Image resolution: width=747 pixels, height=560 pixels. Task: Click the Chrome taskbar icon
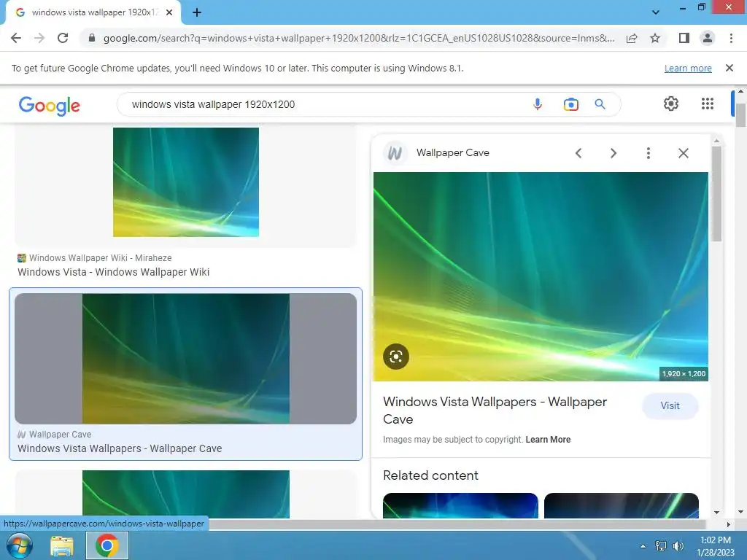click(107, 545)
